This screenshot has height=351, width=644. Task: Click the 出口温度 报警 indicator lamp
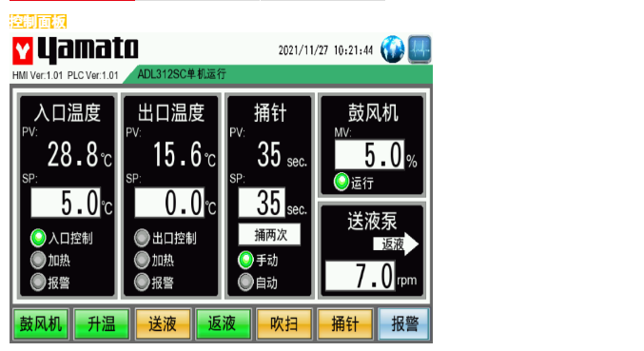point(142,283)
